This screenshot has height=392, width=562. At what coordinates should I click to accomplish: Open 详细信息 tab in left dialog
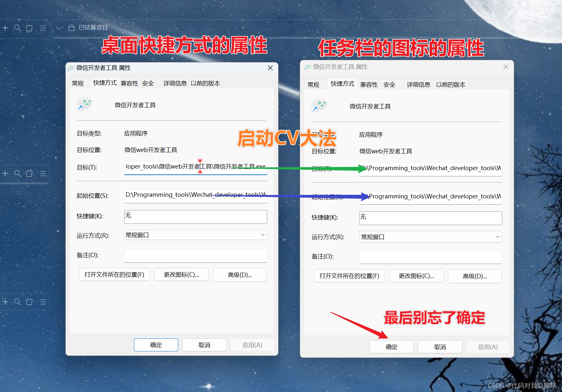[x=175, y=83]
